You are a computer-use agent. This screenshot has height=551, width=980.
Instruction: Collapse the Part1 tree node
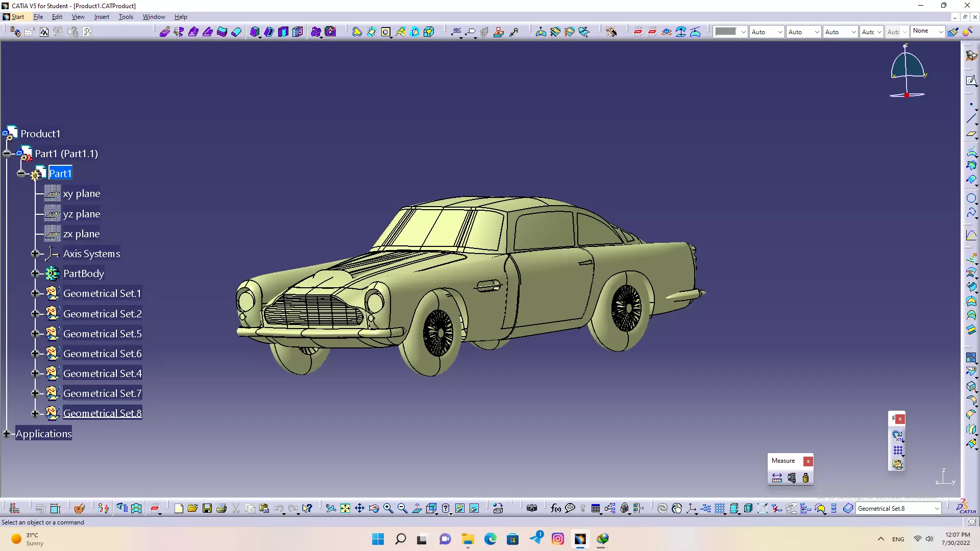[20, 173]
